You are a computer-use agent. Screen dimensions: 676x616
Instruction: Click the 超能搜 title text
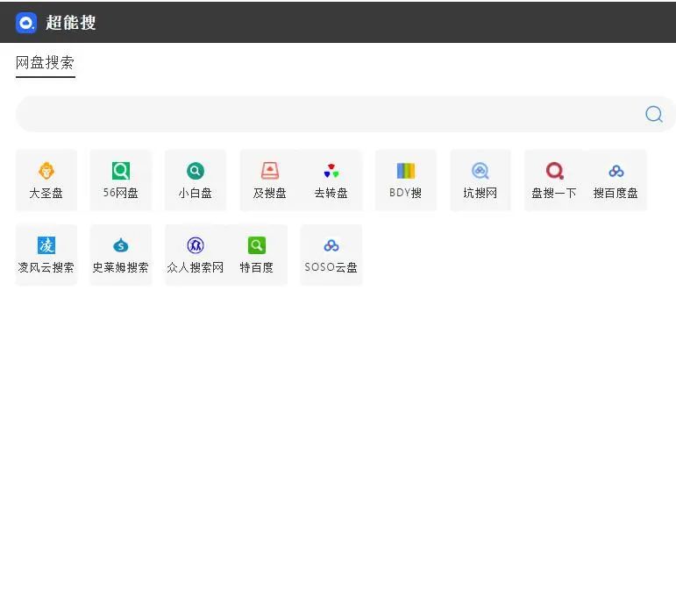[x=71, y=23]
